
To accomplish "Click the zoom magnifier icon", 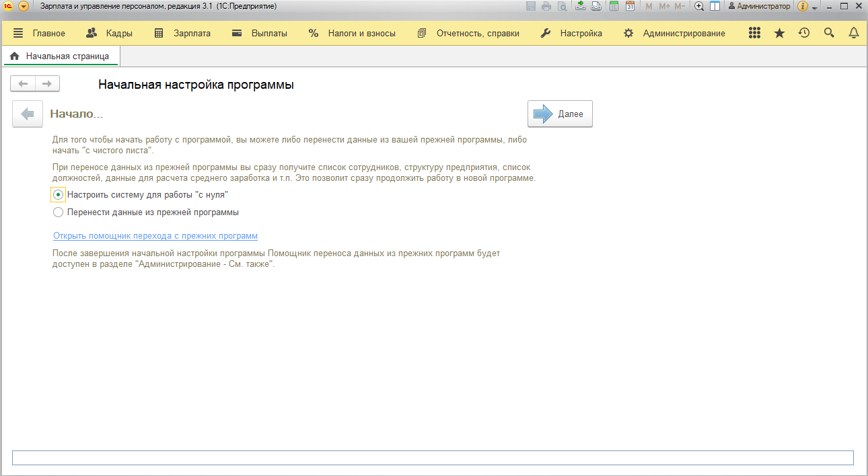I will click(699, 6).
